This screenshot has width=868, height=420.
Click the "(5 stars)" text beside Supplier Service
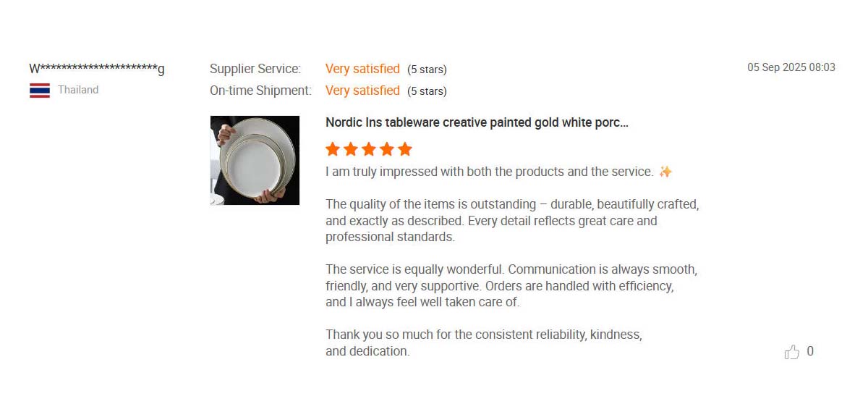[427, 70]
